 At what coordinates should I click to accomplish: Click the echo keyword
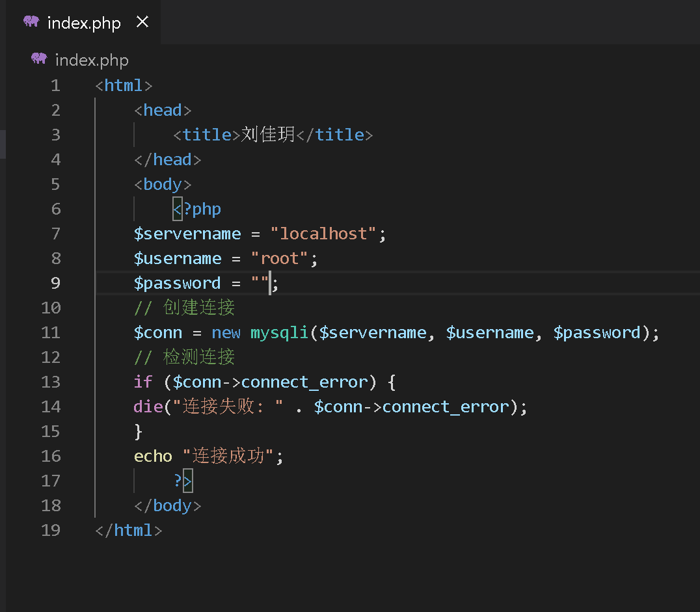153,456
